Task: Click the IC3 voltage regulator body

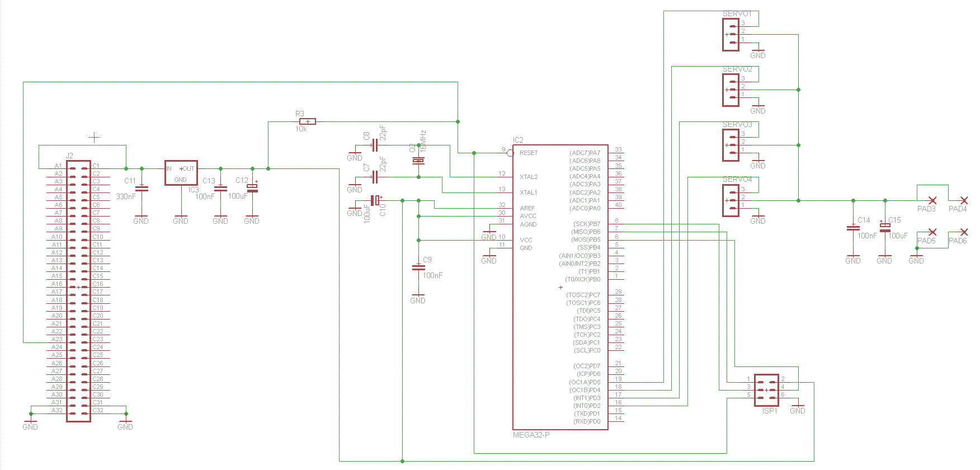Action: click(181, 173)
